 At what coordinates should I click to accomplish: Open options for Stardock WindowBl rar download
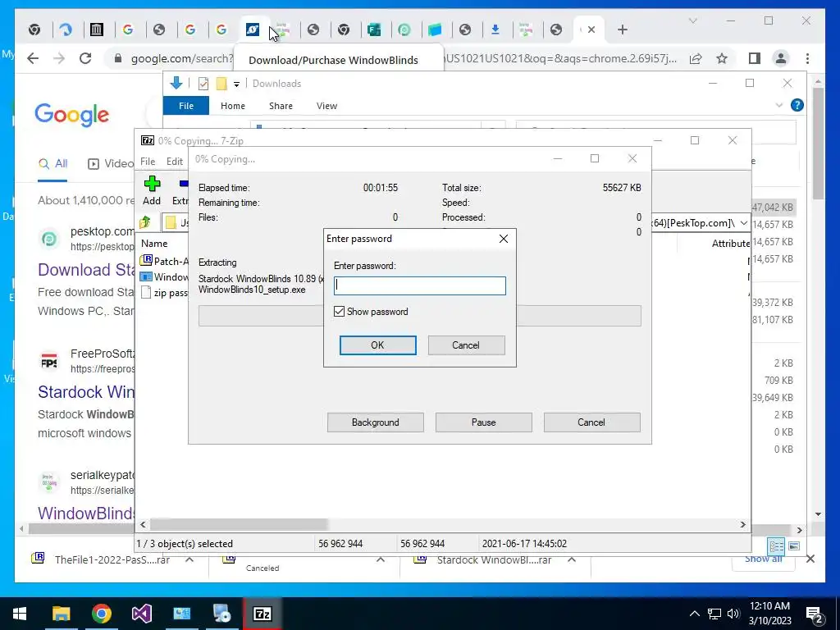pos(572,559)
